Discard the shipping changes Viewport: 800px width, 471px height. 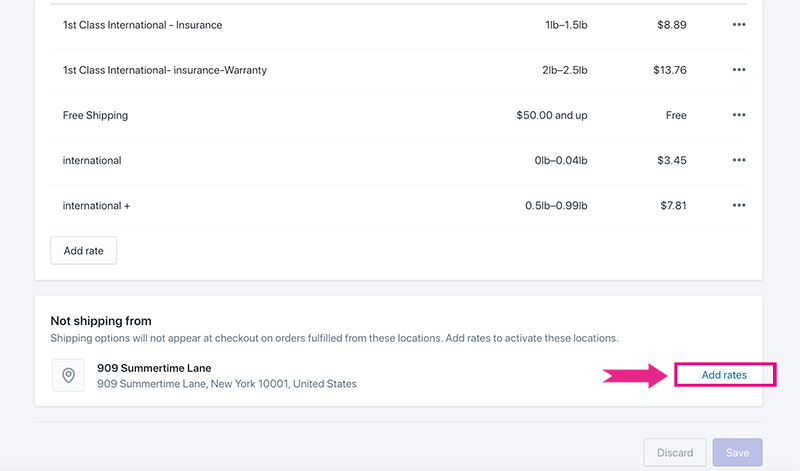[675, 453]
